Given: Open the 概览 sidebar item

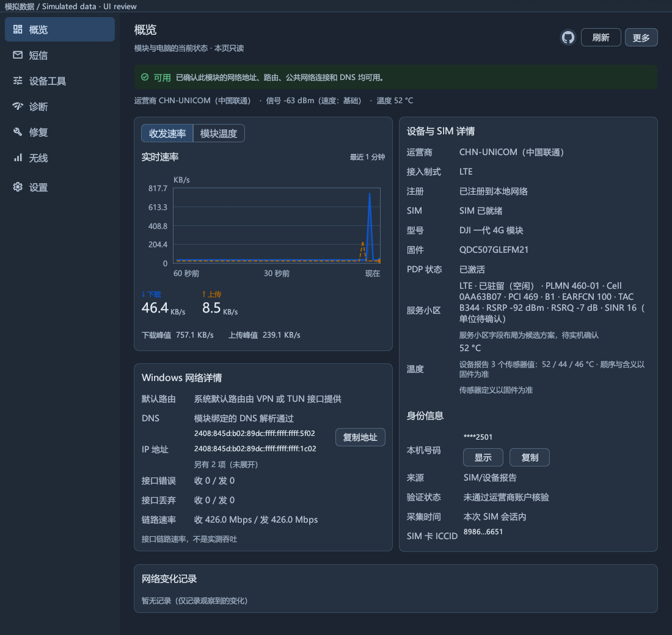Looking at the screenshot, I should (x=60, y=29).
